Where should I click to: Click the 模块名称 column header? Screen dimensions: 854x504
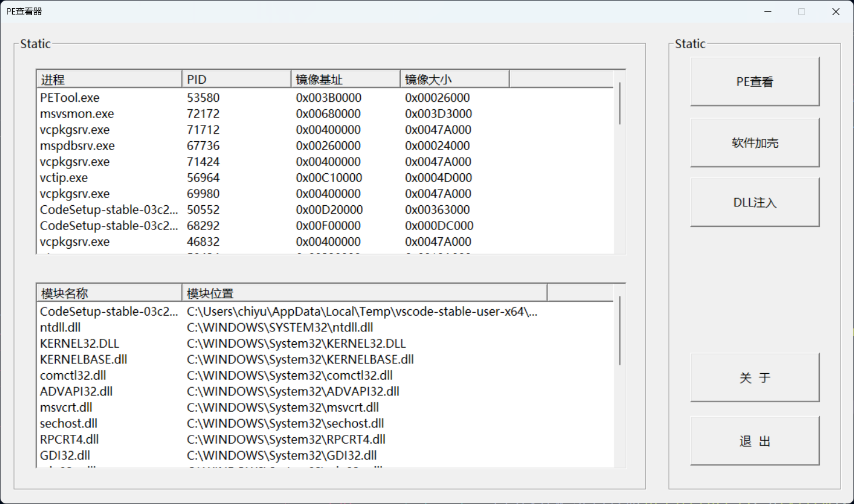109,294
